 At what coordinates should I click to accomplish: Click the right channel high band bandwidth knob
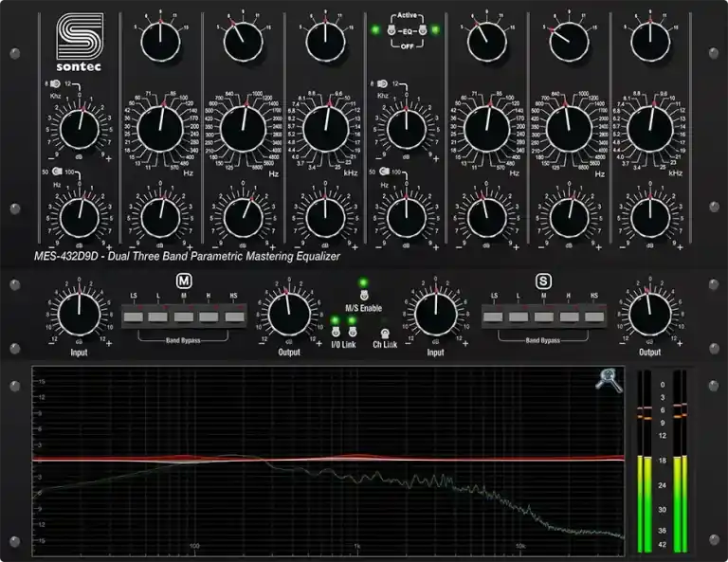click(x=650, y=42)
